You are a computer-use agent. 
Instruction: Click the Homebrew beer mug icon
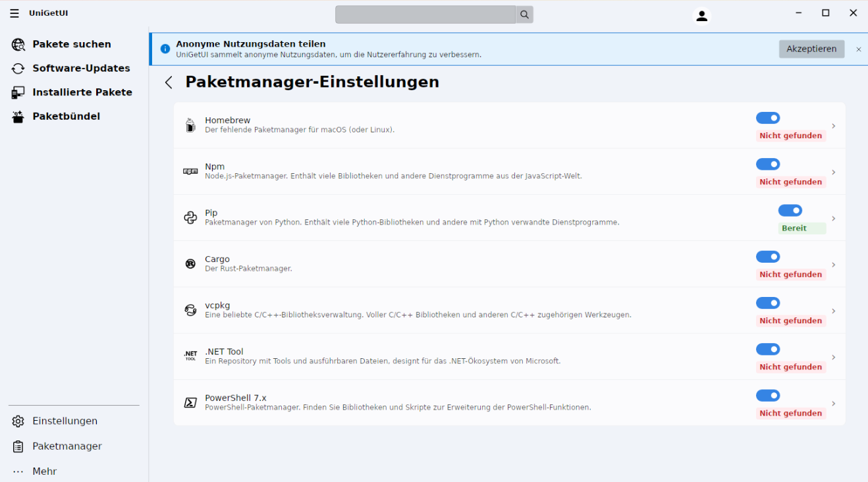(x=190, y=125)
